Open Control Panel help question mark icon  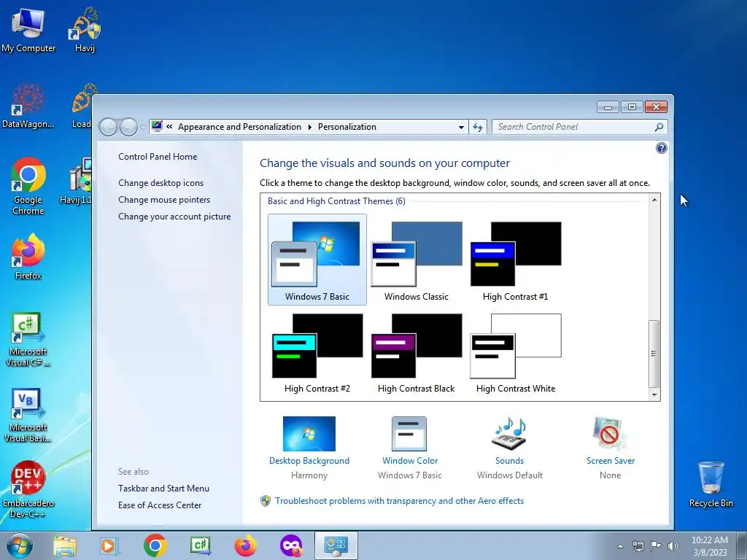point(661,148)
